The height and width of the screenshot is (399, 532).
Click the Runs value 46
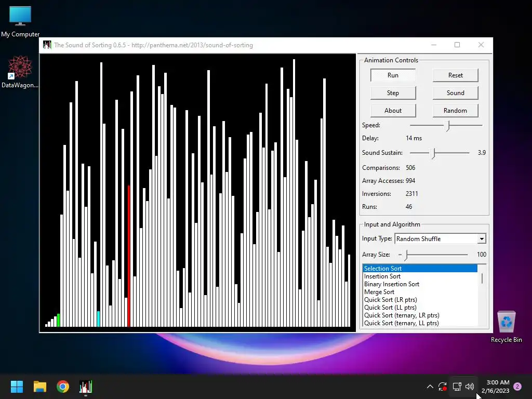(x=409, y=207)
